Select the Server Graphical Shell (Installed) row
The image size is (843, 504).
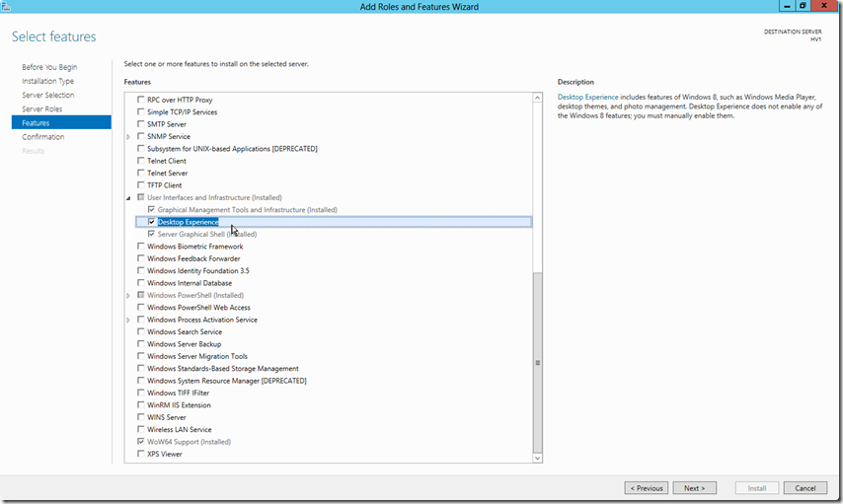207,235
